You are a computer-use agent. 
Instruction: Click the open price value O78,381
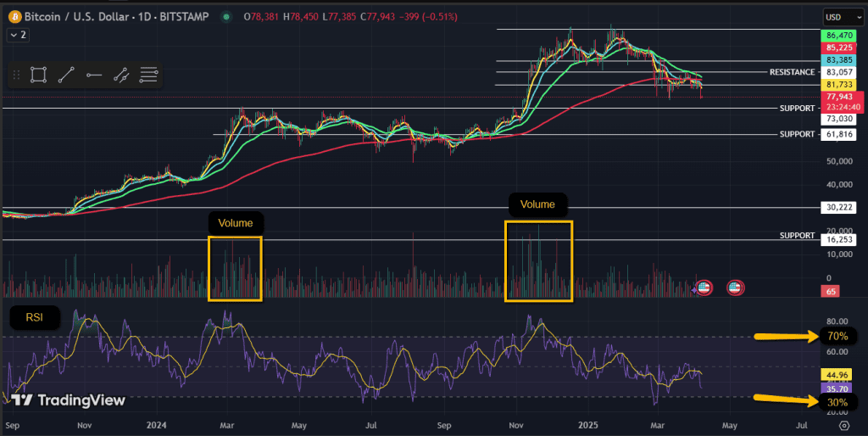pyautogui.click(x=261, y=17)
